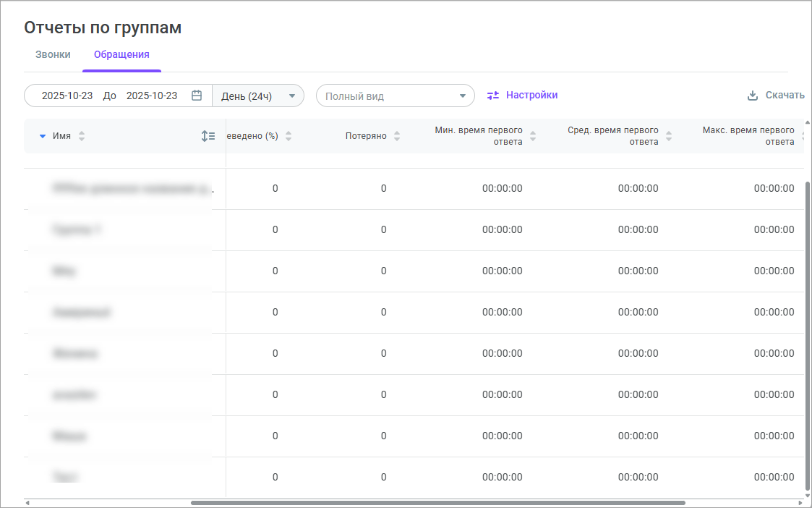The height and width of the screenshot is (508, 812).
Task: Switch to the Звонки tab
Action: coord(53,54)
